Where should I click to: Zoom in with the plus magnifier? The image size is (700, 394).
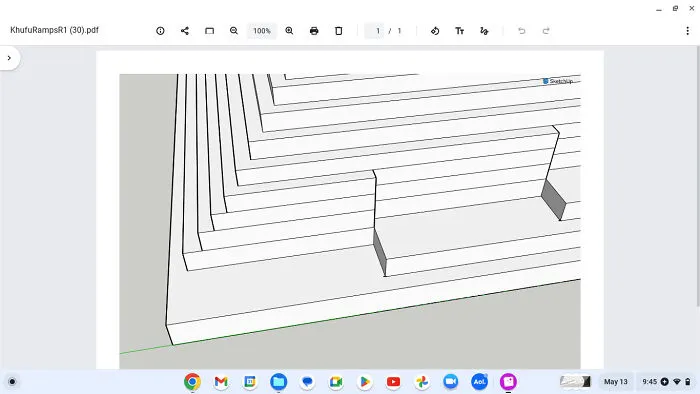click(x=289, y=31)
